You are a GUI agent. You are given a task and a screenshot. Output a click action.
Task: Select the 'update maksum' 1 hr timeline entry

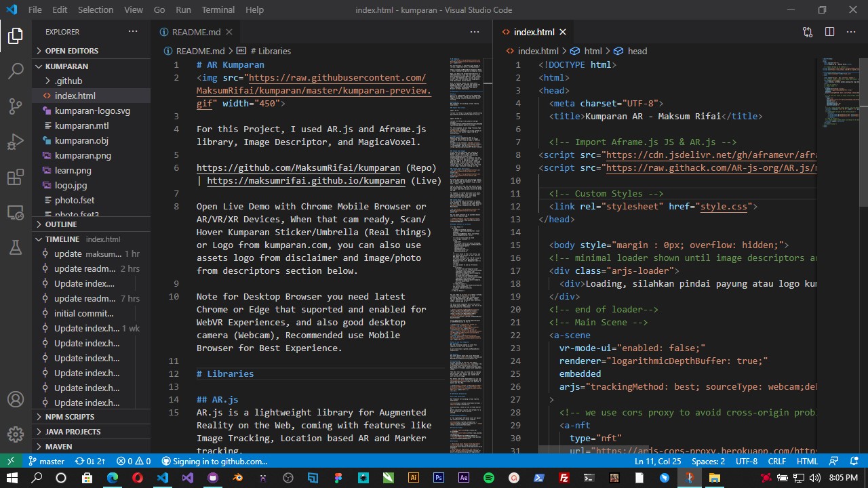pos(91,253)
